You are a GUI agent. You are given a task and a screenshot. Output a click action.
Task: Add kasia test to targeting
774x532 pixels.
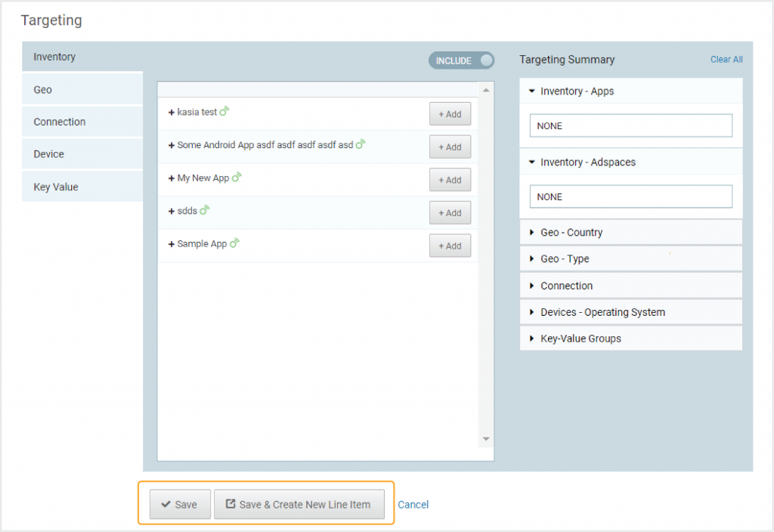tap(450, 114)
